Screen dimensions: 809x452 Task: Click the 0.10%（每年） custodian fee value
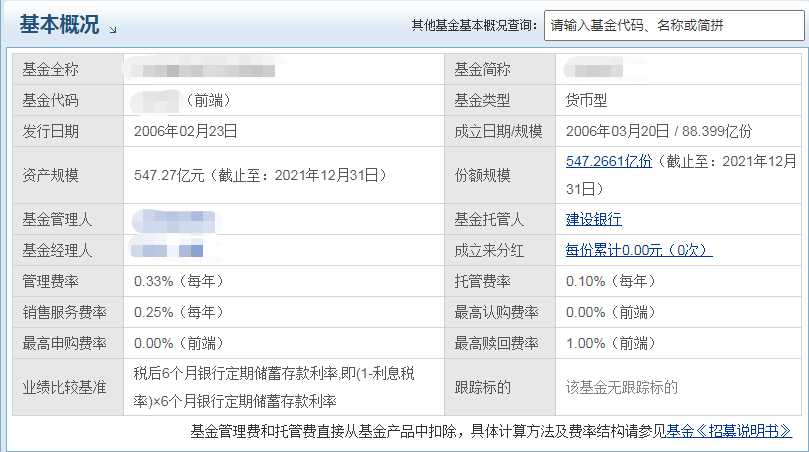[610, 281]
